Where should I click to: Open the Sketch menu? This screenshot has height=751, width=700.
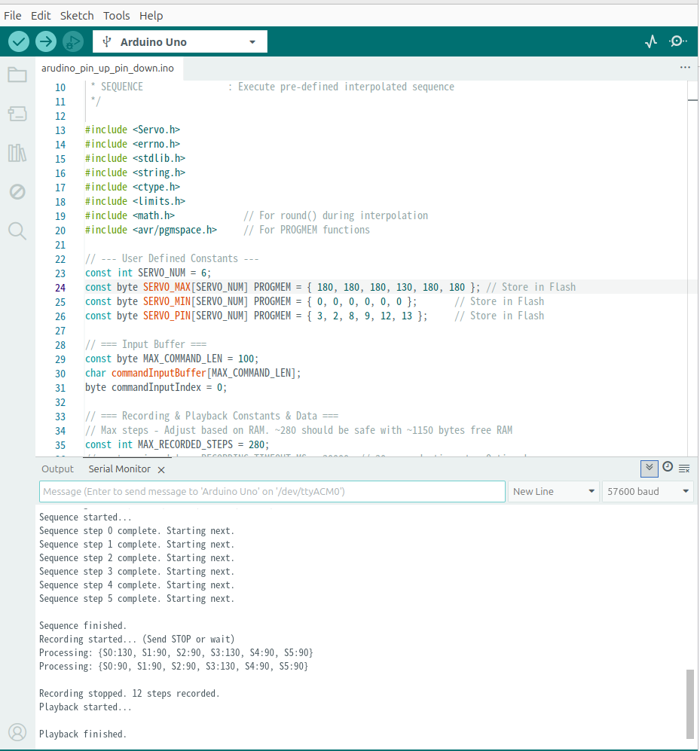77,16
